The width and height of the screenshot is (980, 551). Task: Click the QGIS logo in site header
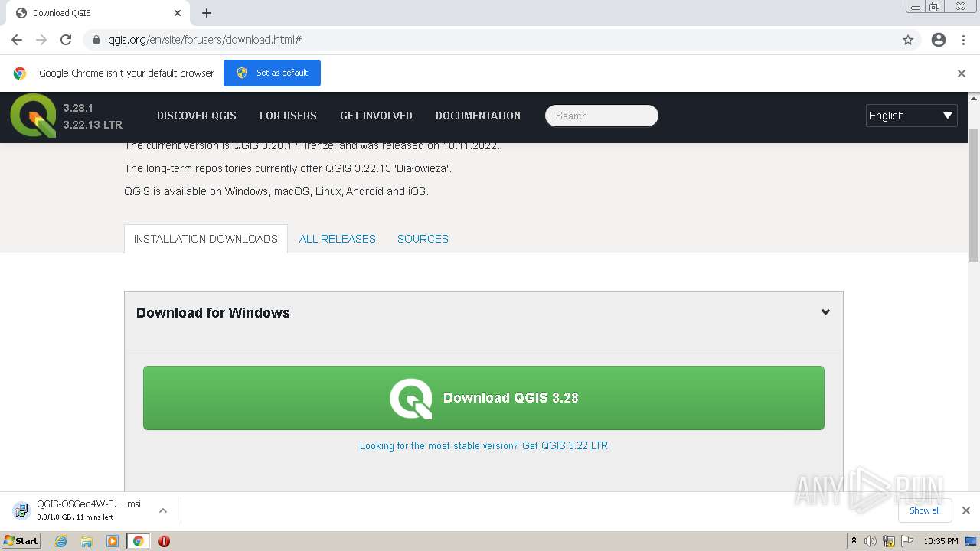pos(33,116)
